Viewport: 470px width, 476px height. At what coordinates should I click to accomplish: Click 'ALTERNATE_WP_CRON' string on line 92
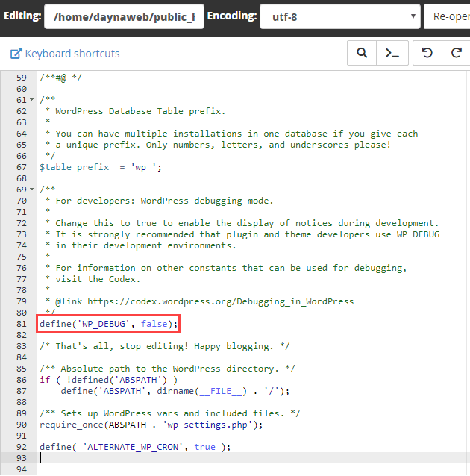(x=133, y=447)
